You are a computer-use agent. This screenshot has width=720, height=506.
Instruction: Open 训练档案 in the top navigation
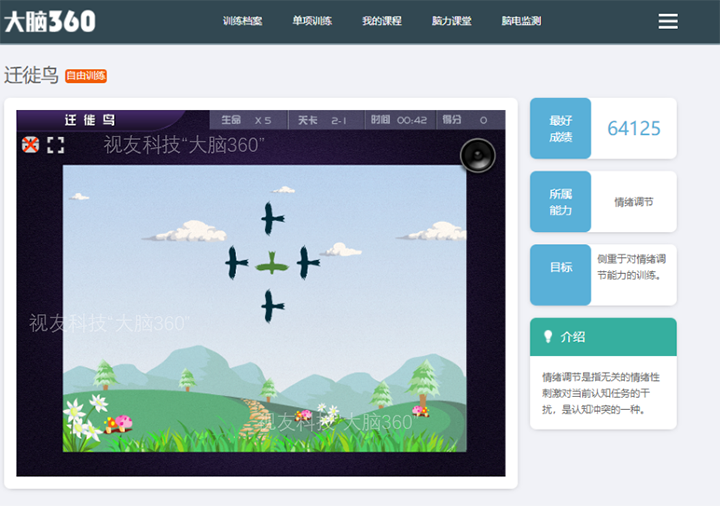coord(242,21)
